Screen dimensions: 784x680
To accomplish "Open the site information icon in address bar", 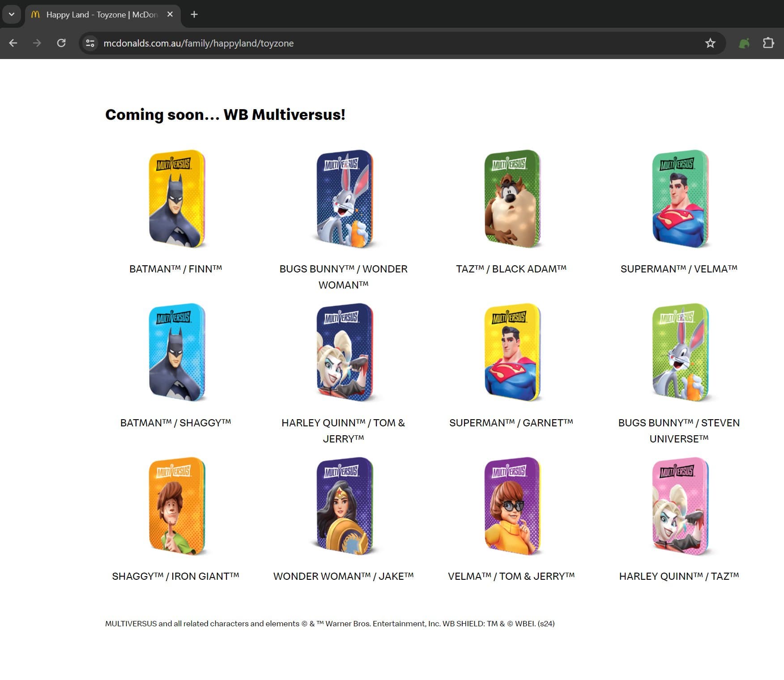I will tap(90, 43).
